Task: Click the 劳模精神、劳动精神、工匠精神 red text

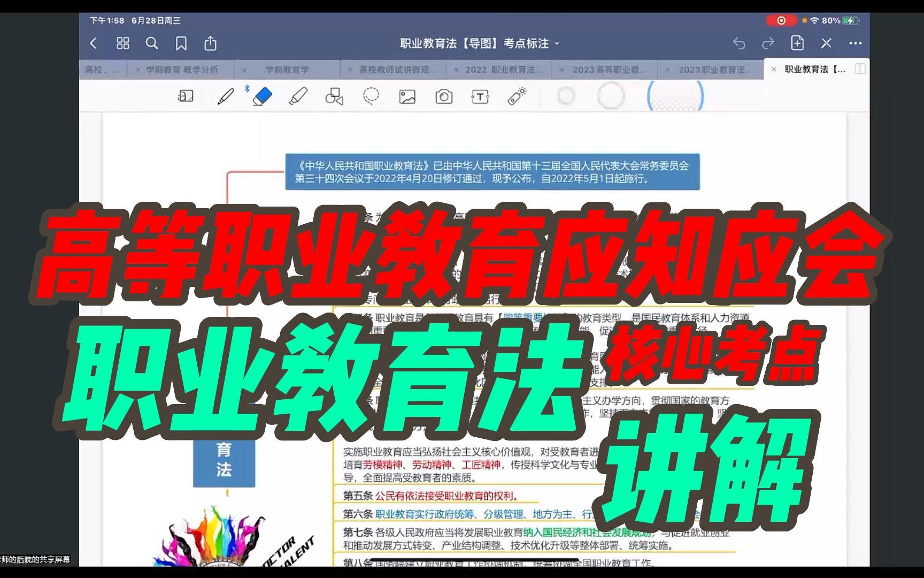Action: (432, 465)
